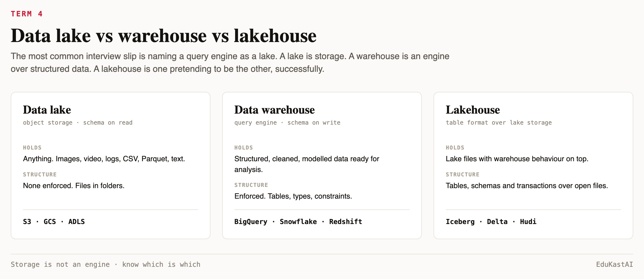Click 'Tables, schemas and transactions over open files.'
The height and width of the screenshot is (279, 644).
[527, 186]
